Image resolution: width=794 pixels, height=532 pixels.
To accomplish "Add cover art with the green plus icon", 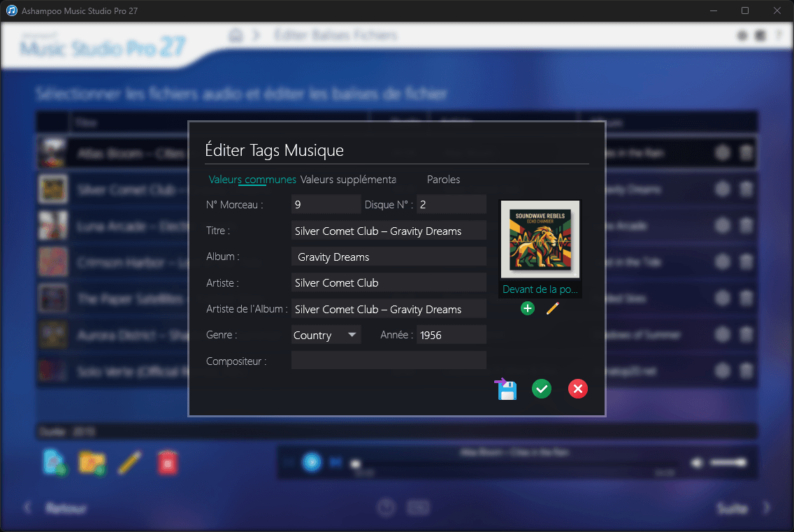I will coord(528,308).
